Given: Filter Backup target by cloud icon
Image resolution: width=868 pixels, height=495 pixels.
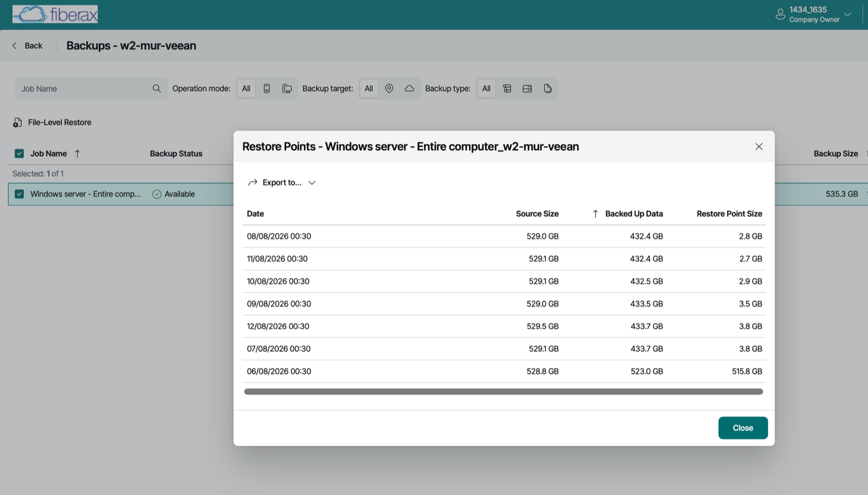Looking at the screenshot, I should (x=410, y=88).
